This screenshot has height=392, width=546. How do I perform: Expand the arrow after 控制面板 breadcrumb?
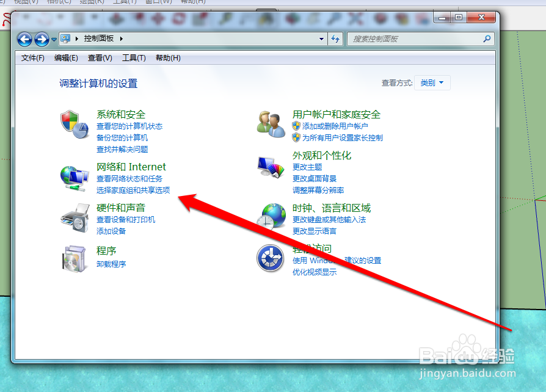(121, 38)
